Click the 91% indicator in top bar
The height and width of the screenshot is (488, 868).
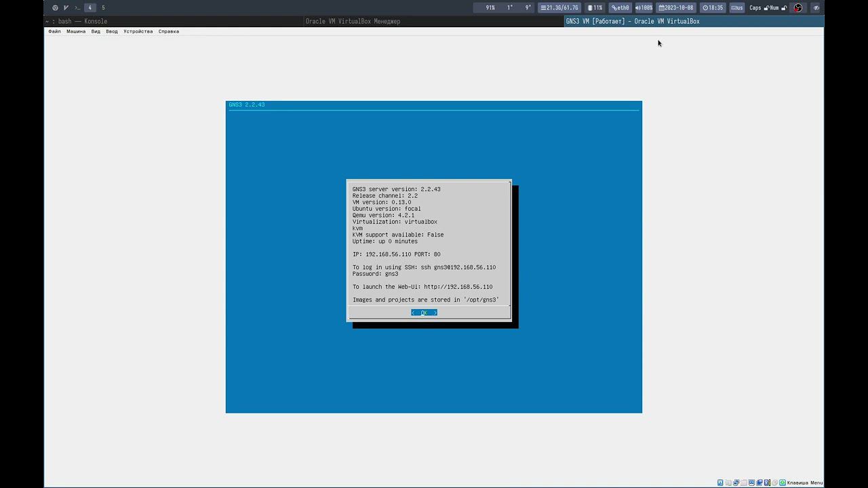pos(490,7)
